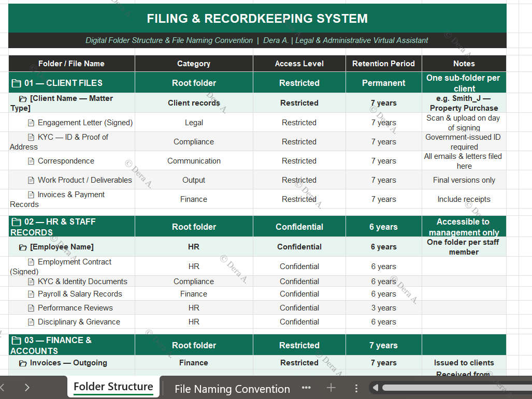This screenshot has width=532, height=399.
Task: Click document icon beside KYC — ID & Proof
Action: coord(31,137)
